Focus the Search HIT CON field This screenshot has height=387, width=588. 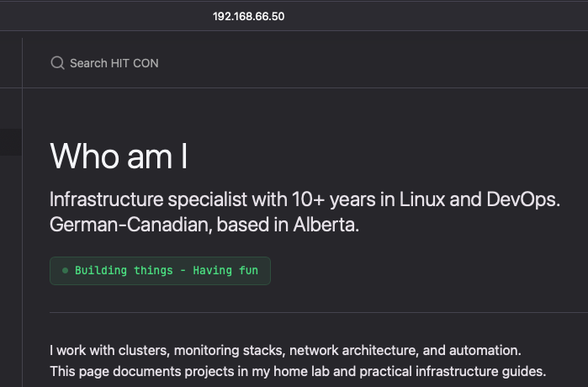point(114,63)
